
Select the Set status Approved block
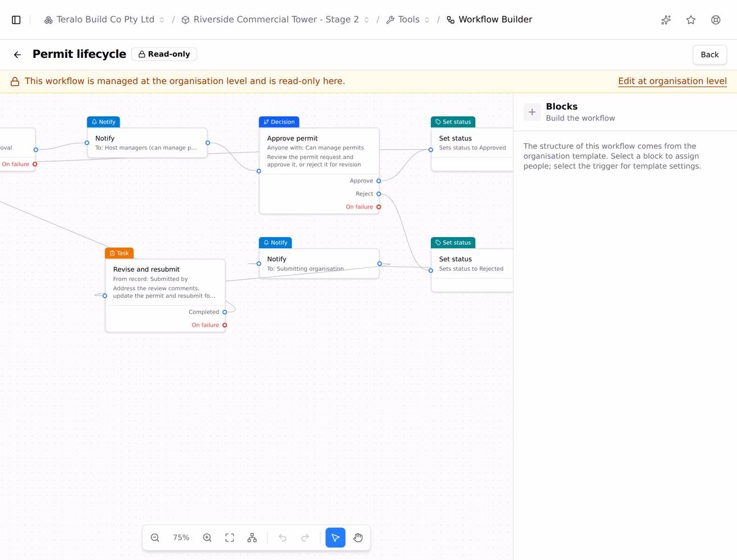point(472,149)
